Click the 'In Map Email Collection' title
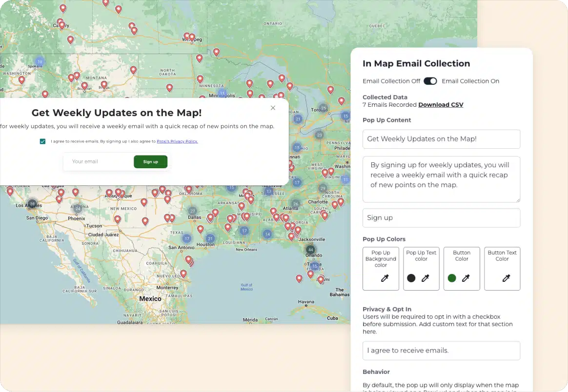Image resolution: width=568 pixels, height=392 pixels. point(416,63)
